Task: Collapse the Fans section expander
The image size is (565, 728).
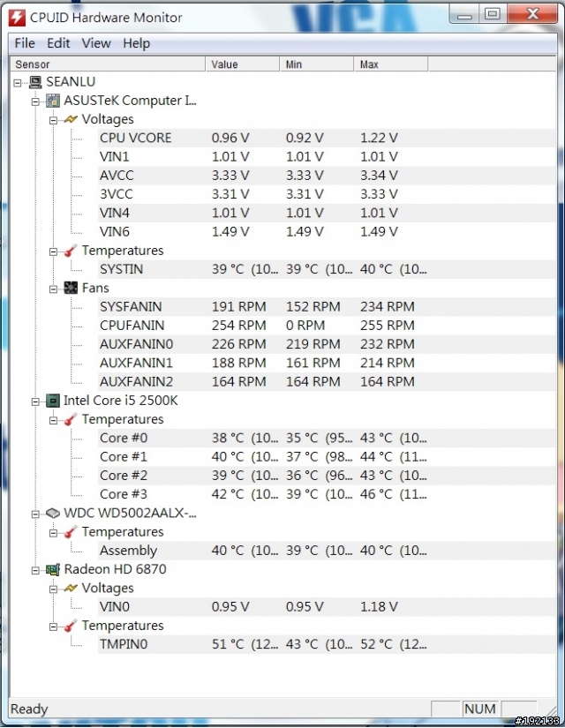Action: [54, 289]
